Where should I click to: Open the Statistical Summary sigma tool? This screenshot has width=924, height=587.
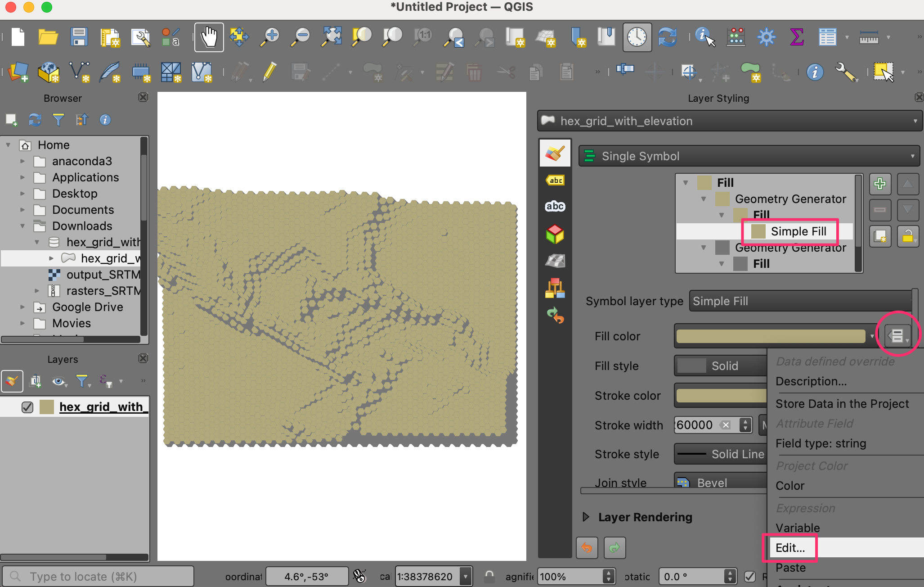pyautogui.click(x=796, y=37)
